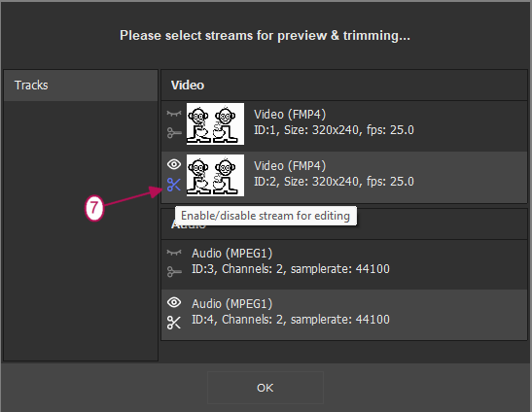Screen dimensions: 532x412
Task: Click the Enable/disable stream tooltip
Action: click(x=266, y=216)
